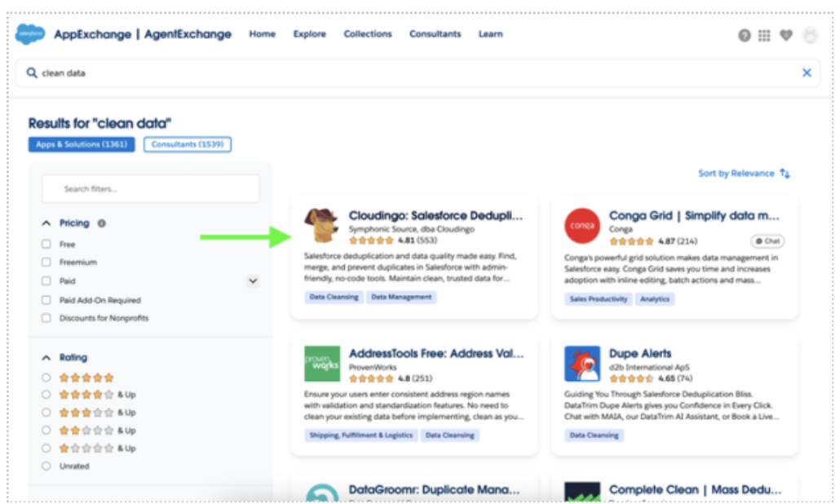Open the help question mark icon
The height and width of the screenshot is (504, 835).
[x=744, y=35]
